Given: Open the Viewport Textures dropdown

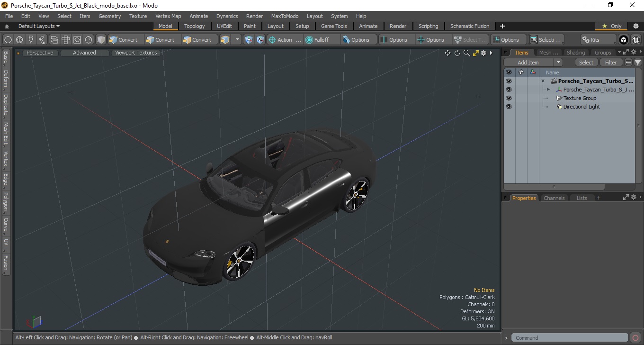Looking at the screenshot, I should 136,53.
